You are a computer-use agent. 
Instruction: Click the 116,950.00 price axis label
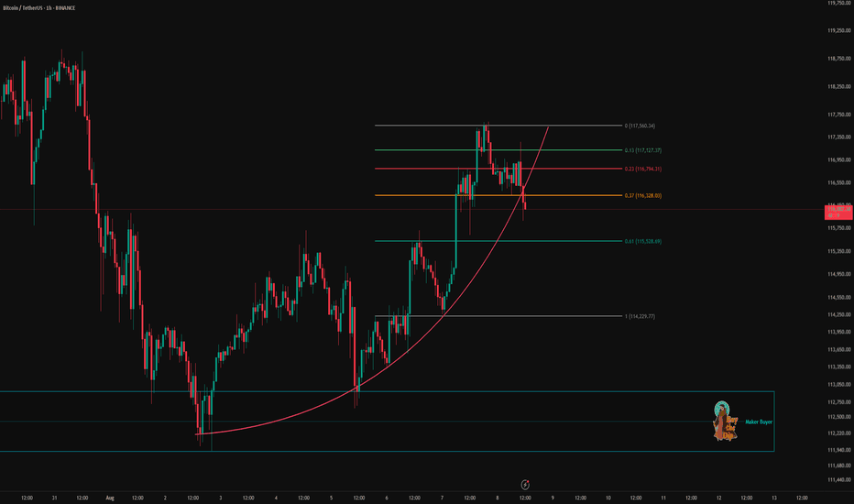pyautogui.click(x=839, y=159)
